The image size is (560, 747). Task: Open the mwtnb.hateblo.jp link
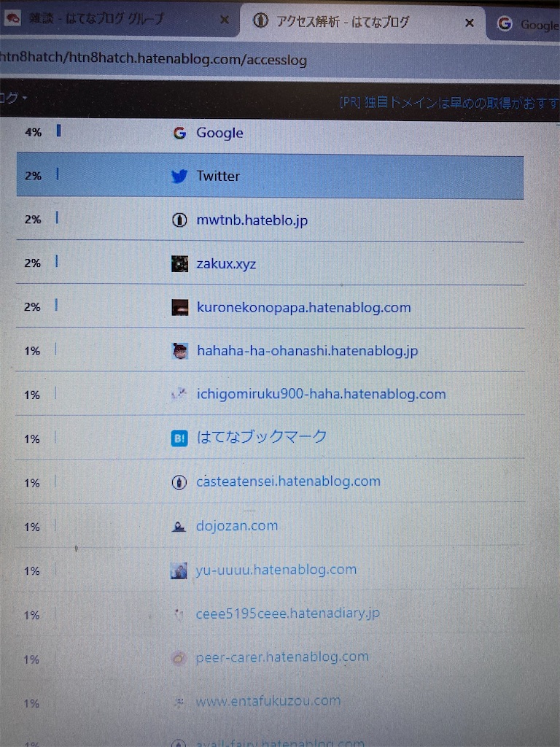pyautogui.click(x=252, y=220)
